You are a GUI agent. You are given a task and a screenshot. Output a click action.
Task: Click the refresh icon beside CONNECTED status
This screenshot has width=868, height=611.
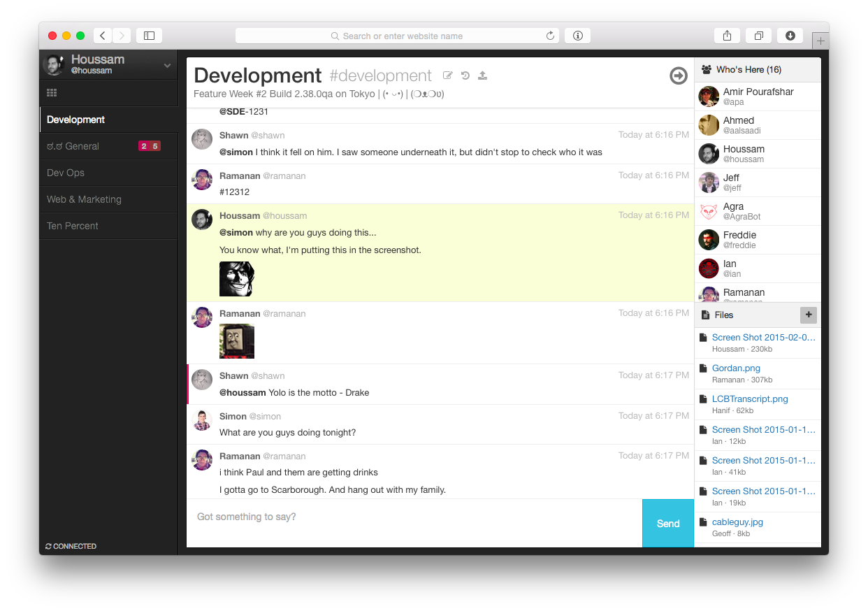click(48, 546)
